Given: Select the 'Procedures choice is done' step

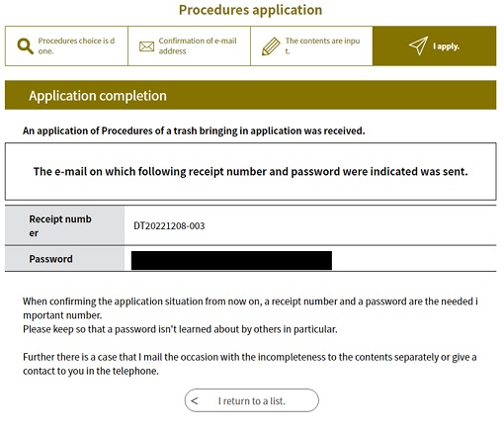Looking at the screenshot, I should pyautogui.click(x=66, y=46).
